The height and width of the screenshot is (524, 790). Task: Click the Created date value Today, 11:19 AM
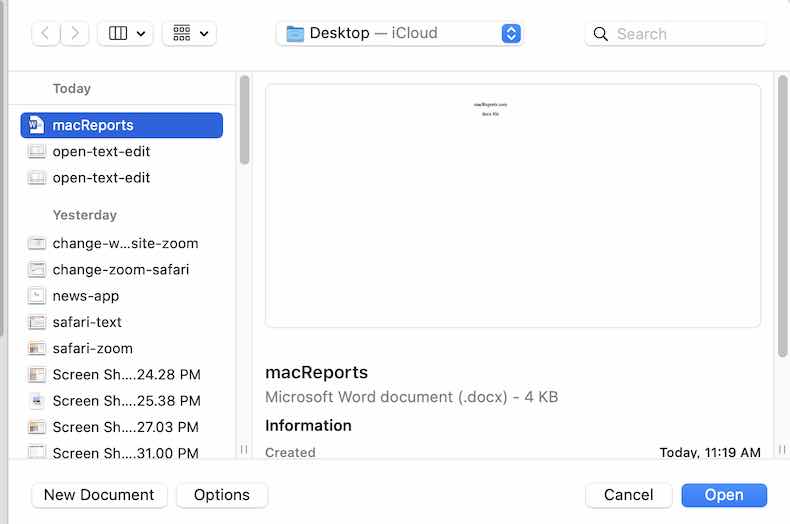click(710, 452)
